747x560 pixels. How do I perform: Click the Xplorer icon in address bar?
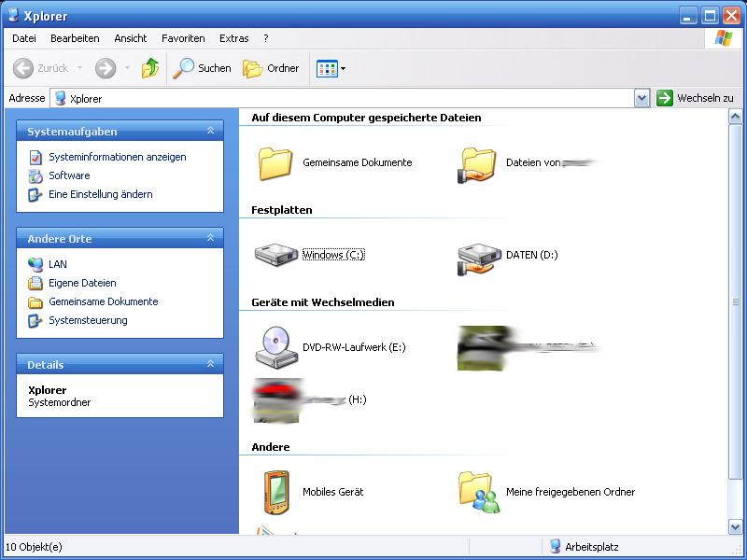coord(60,99)
